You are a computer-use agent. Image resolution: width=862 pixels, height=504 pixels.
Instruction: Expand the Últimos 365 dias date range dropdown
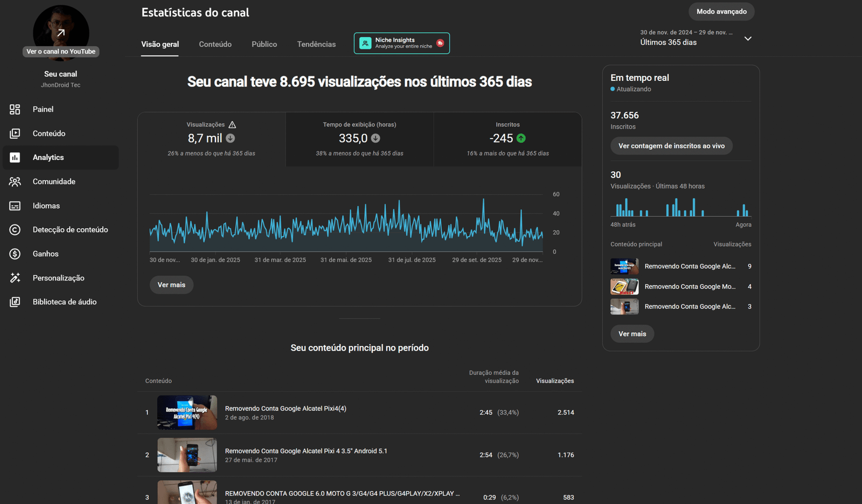pos(747,39)
